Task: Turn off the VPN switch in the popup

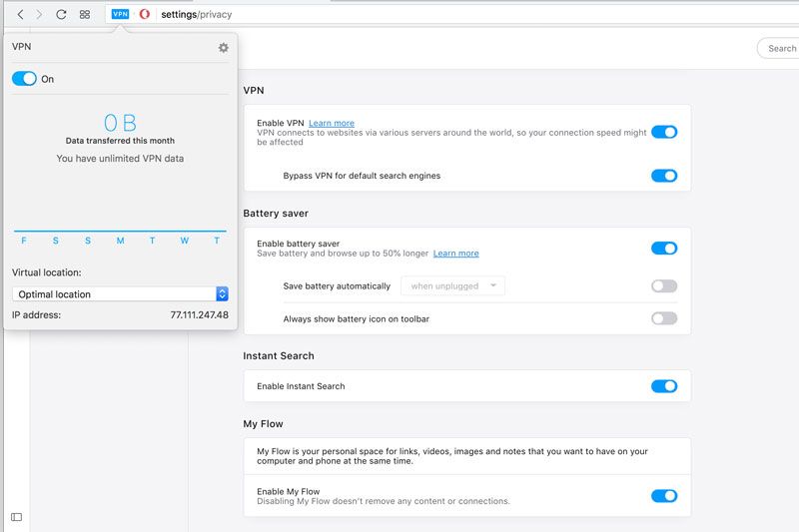Action: point(24,79)
